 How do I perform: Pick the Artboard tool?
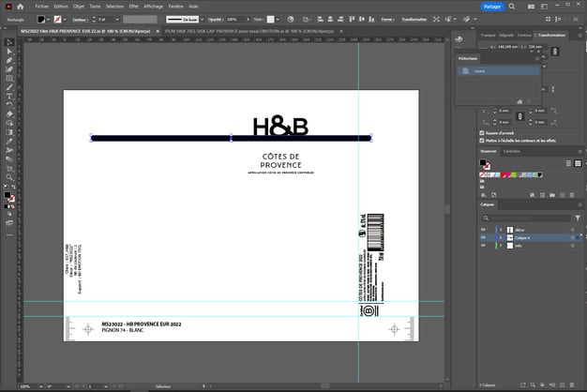(x=9, y=169)
